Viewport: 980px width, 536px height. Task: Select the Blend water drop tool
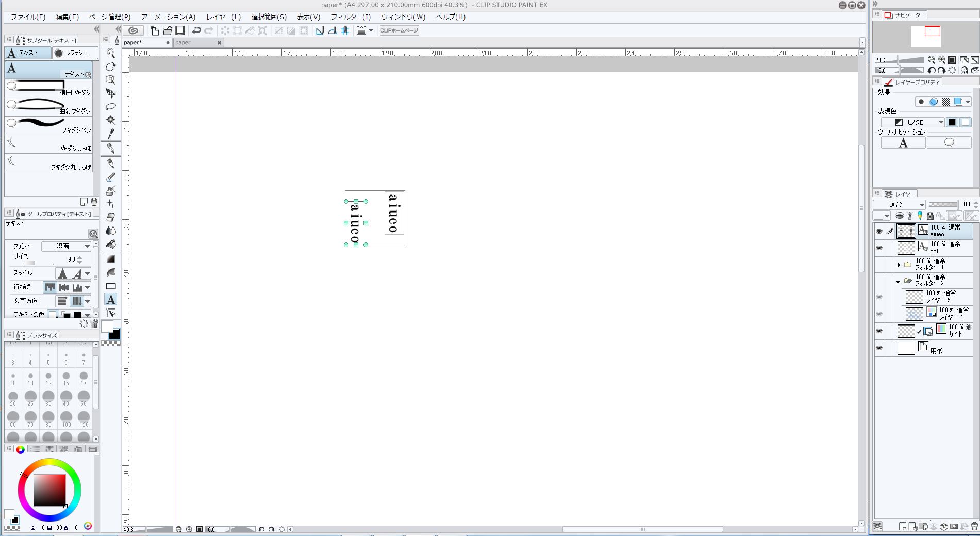(x=110, y=231)
